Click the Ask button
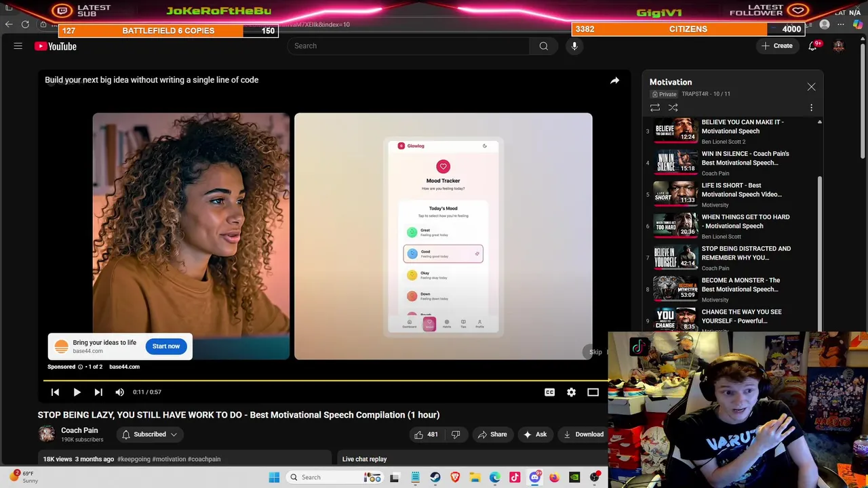 [x=534, y=434]
